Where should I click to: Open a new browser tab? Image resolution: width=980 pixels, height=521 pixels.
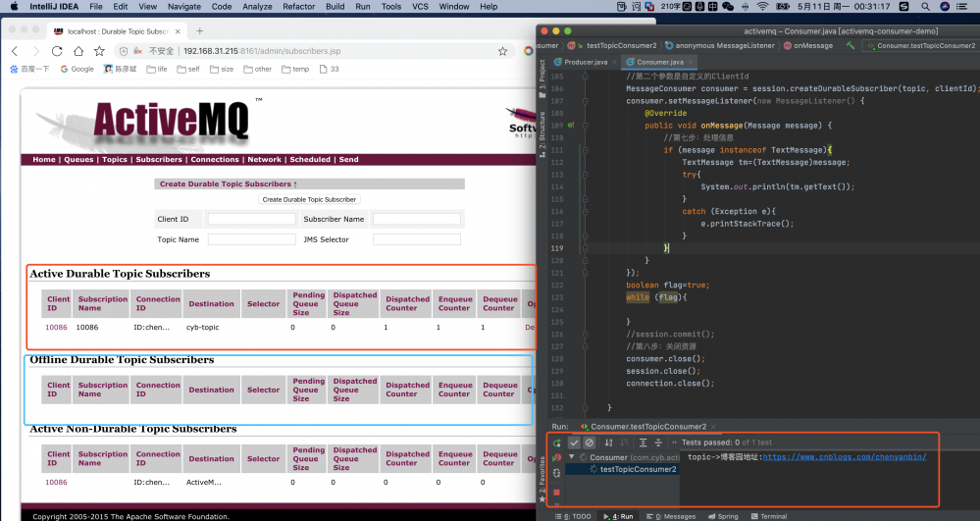[x=200, y=30]
